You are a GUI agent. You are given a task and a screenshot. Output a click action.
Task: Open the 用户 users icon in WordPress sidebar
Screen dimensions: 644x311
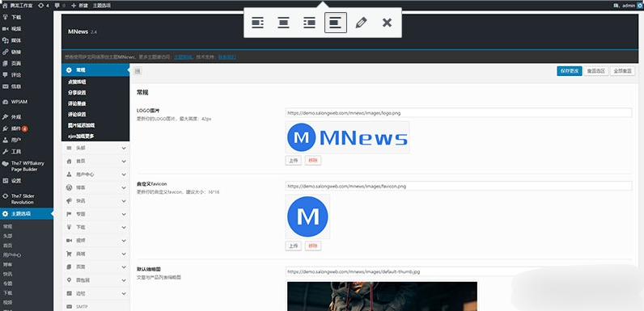6,140
